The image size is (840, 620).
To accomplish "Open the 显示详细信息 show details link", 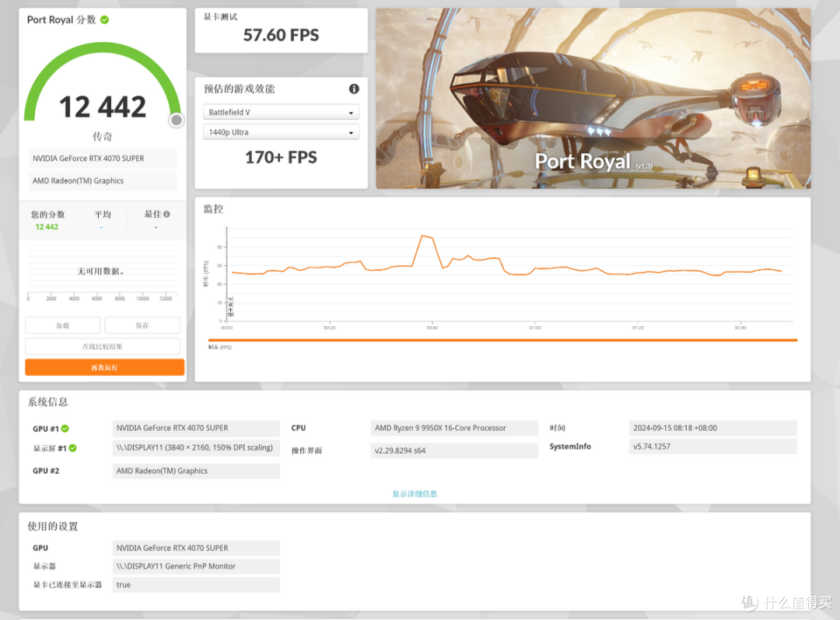I will [415, 493].
